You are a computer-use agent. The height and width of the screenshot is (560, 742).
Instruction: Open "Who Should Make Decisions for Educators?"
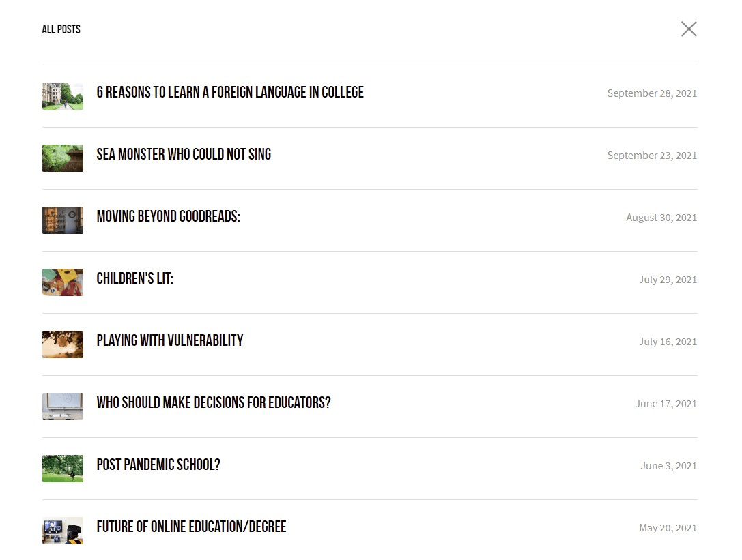click(x=214, y=403)
